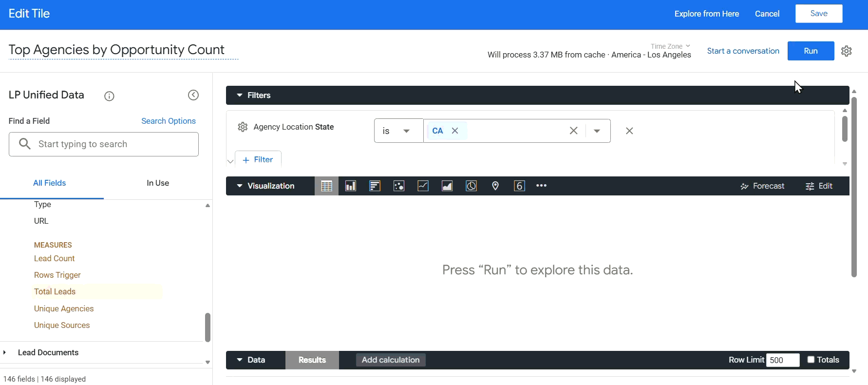Expand the Lead Documents view
Screen dimensions: 868x385
pyautogui.click(x=5, y=352)
